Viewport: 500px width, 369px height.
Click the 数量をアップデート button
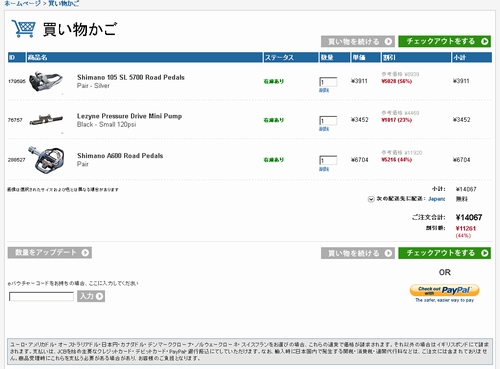(50, 252)
